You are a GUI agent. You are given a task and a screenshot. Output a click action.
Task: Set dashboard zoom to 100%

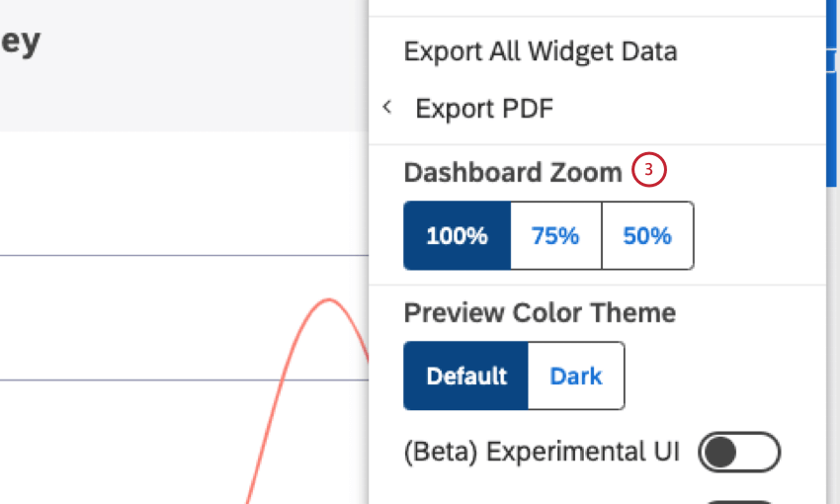(457, 236)
